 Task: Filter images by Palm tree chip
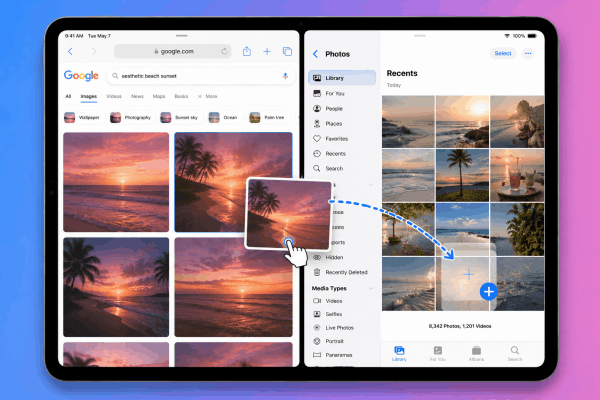coord(267,118)
